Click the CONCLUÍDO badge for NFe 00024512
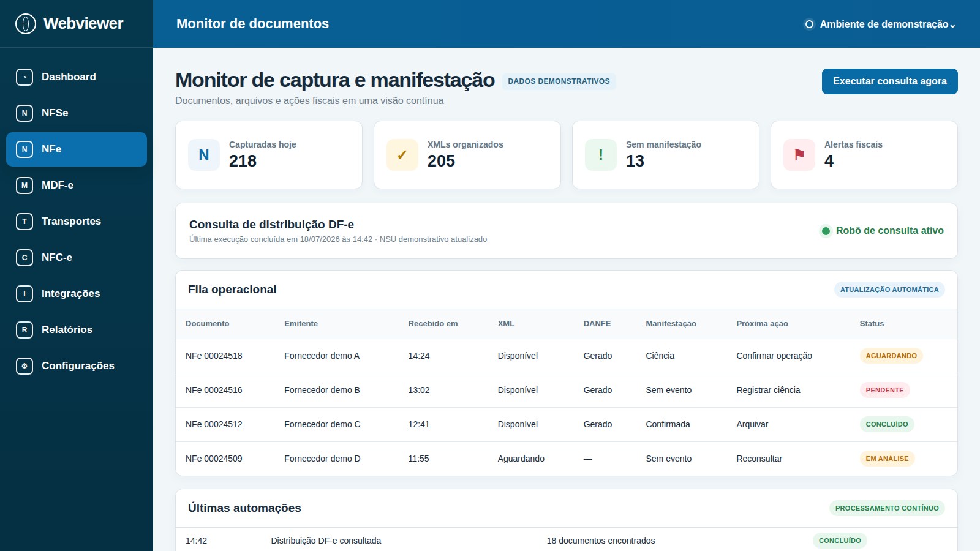980x551 pixels. [x=887, y=424]
